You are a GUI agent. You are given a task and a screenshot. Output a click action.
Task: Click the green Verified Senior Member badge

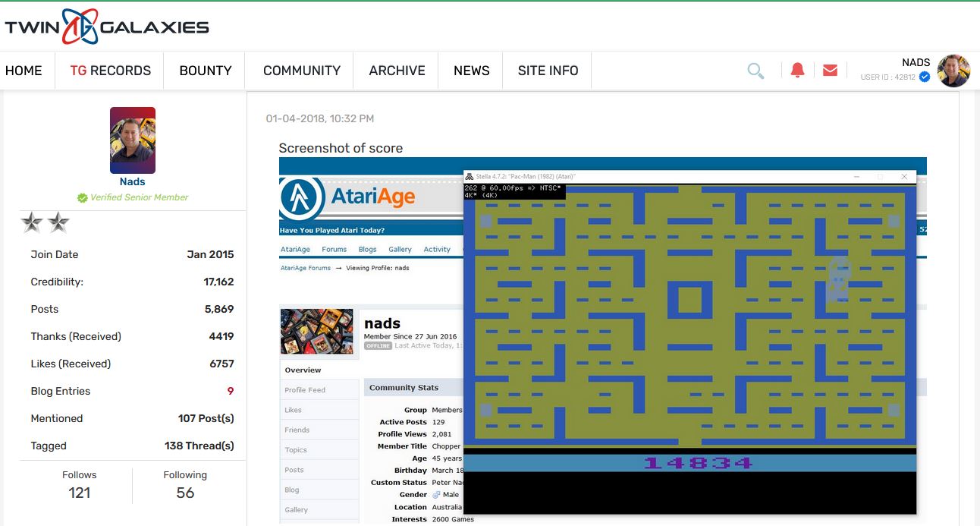(82, 197)
